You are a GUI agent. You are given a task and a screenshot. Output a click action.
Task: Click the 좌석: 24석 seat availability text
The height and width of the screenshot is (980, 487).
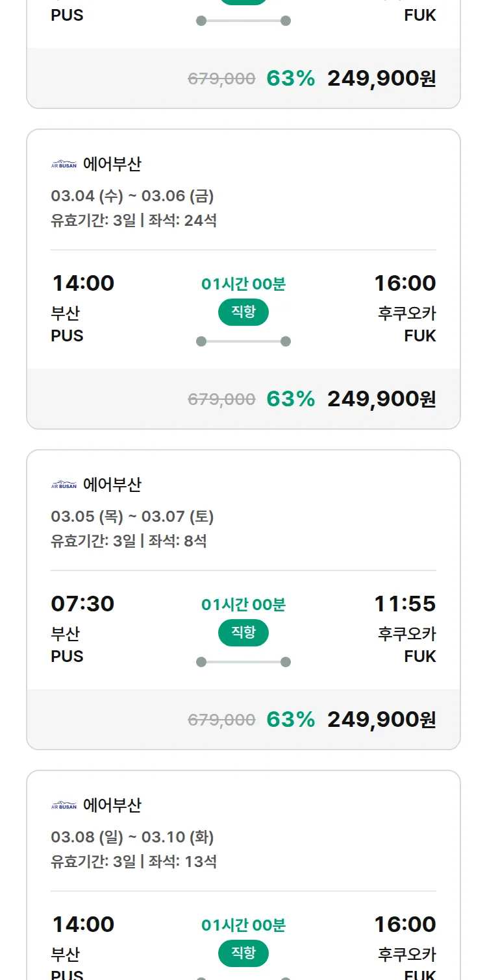point(182,221)
